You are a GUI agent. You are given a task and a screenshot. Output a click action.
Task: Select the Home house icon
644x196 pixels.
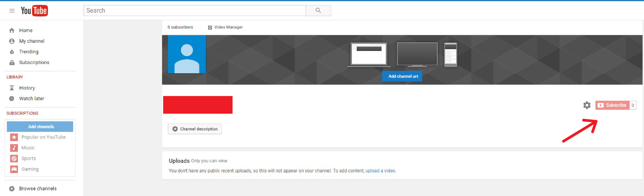coord(12,30)
